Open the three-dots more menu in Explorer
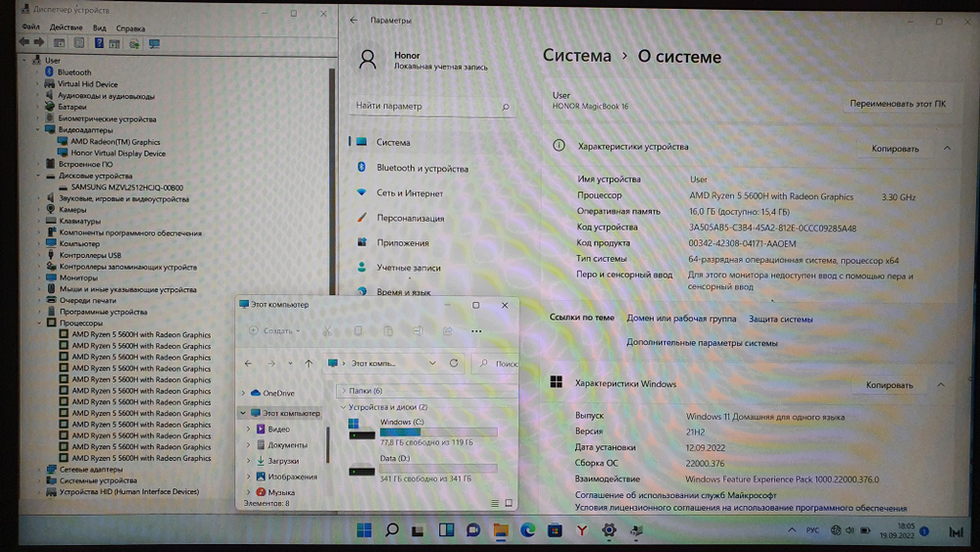 (476, 331)
